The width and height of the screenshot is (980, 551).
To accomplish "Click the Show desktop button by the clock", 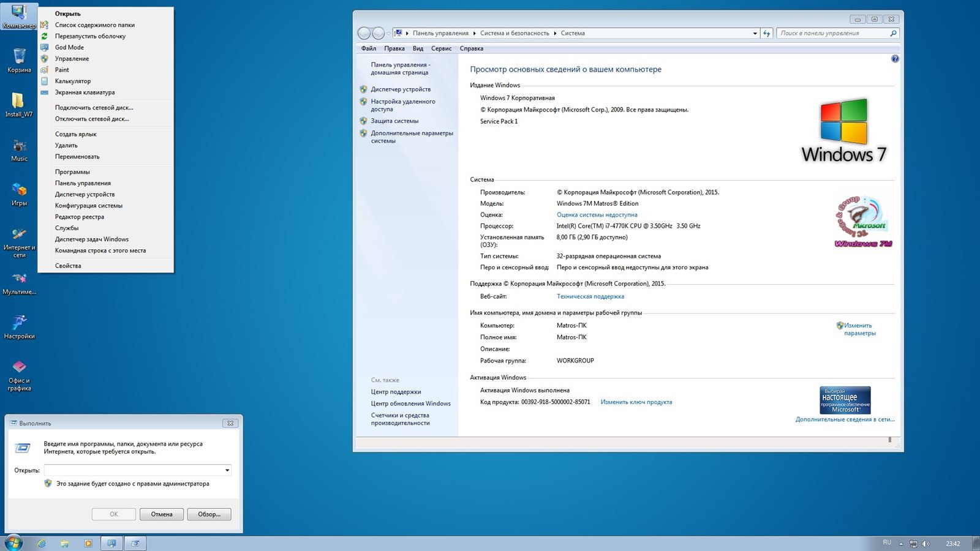I will coord(975,543).
